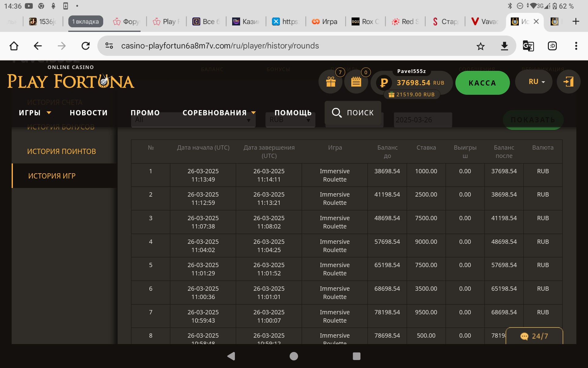Expand the ИГРЫ menu dropdown

[35, 113]
